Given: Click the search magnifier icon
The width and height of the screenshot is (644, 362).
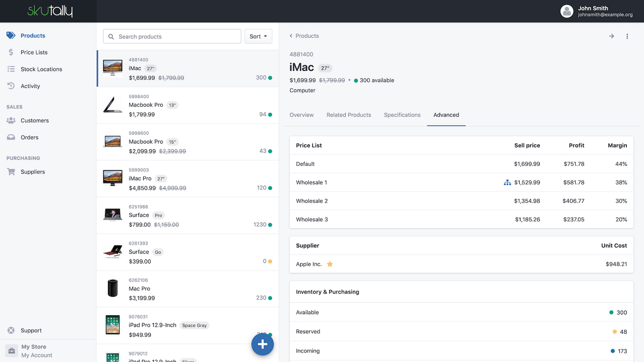Looking at the screenshot, I should tap(111, 37).
